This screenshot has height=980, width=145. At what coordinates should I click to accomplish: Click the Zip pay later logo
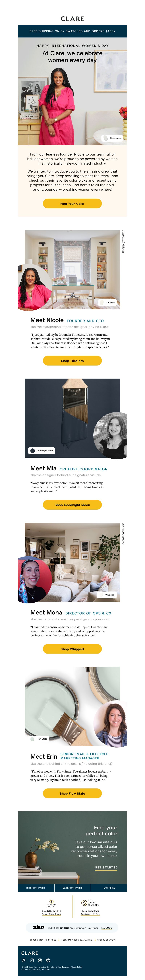point(38,927)
